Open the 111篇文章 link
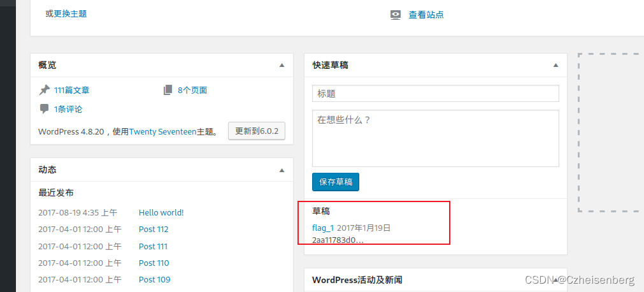Viewport: 644px width, 292px height. [x=71, y=91]
